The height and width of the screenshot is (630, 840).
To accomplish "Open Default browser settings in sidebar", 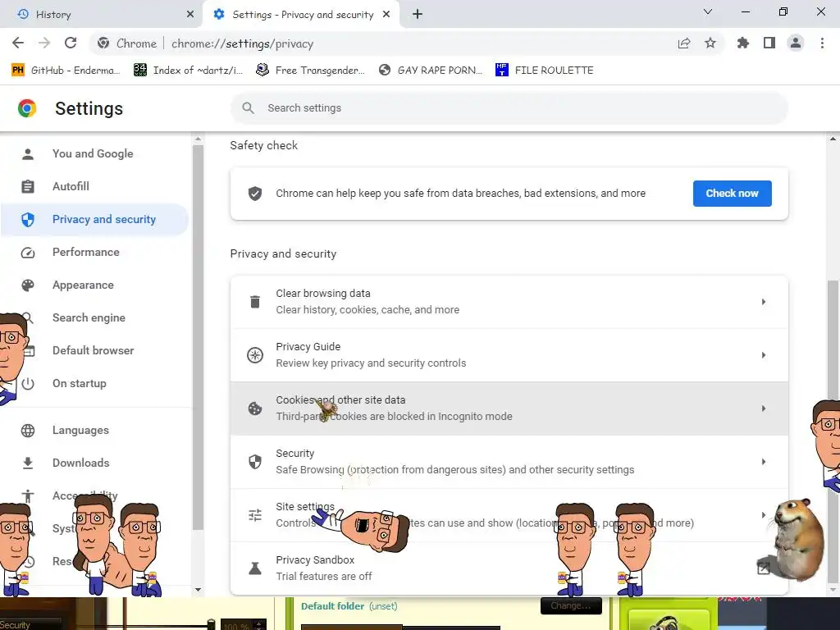I will pos(94,351).
